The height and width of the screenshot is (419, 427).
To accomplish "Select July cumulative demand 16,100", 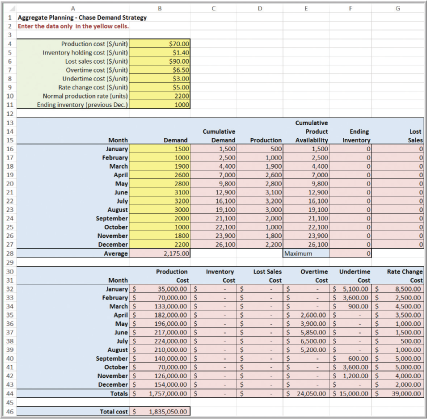I will click(213, 201).
